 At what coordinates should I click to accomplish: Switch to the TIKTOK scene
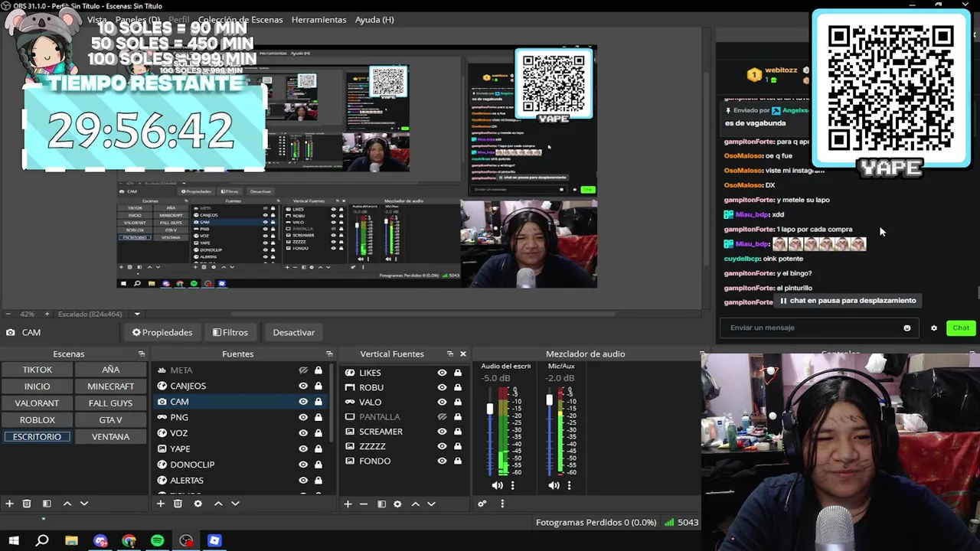(37, 370)
